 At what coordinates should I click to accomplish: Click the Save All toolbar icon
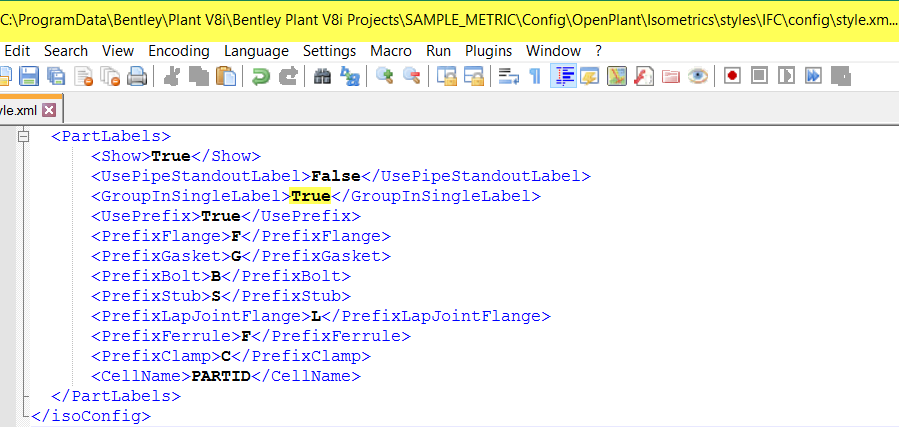point(56,76)
